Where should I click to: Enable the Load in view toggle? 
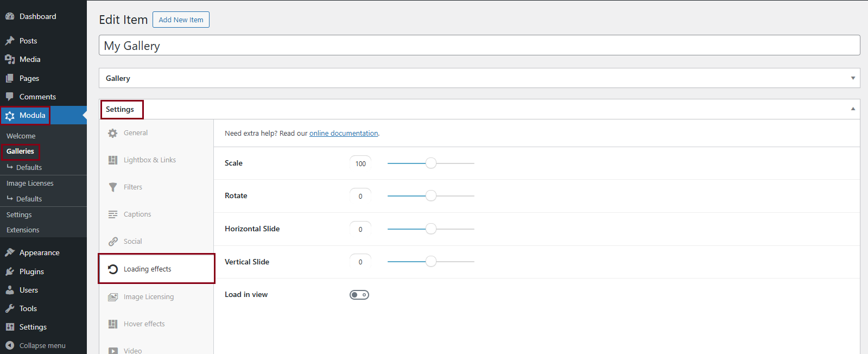359,295
